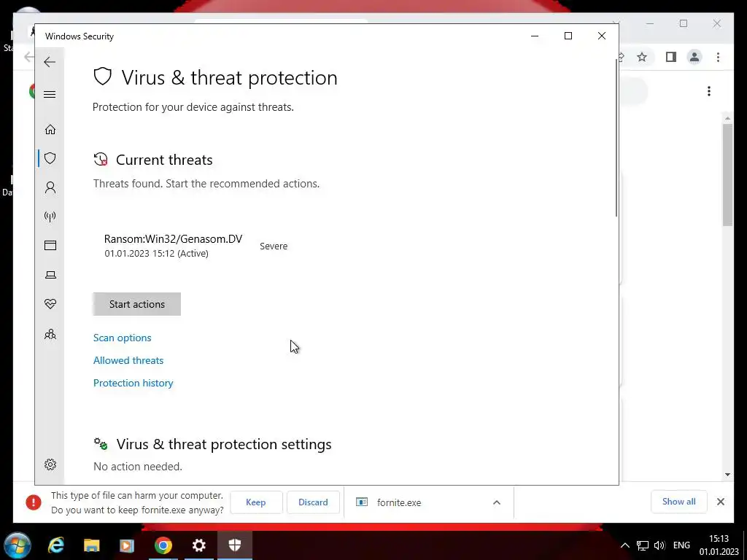Open Protection history link
This screenshot has width=747, height=560.
(x=133, y=383)
